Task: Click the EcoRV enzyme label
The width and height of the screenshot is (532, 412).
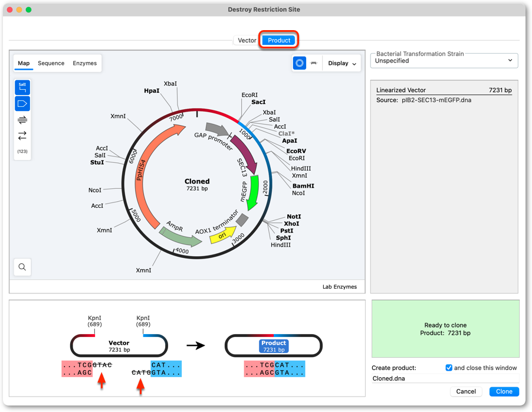Action: pos(296,151)
